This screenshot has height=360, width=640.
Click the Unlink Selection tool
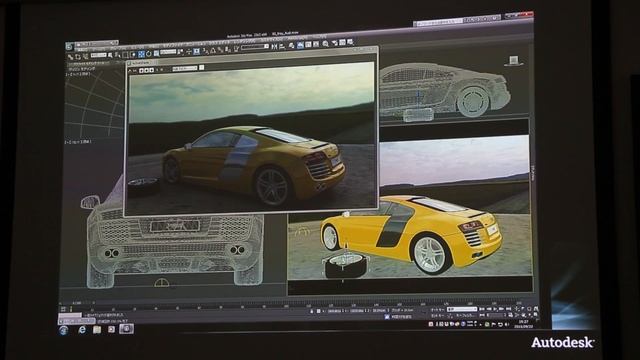tap(78, 57)
